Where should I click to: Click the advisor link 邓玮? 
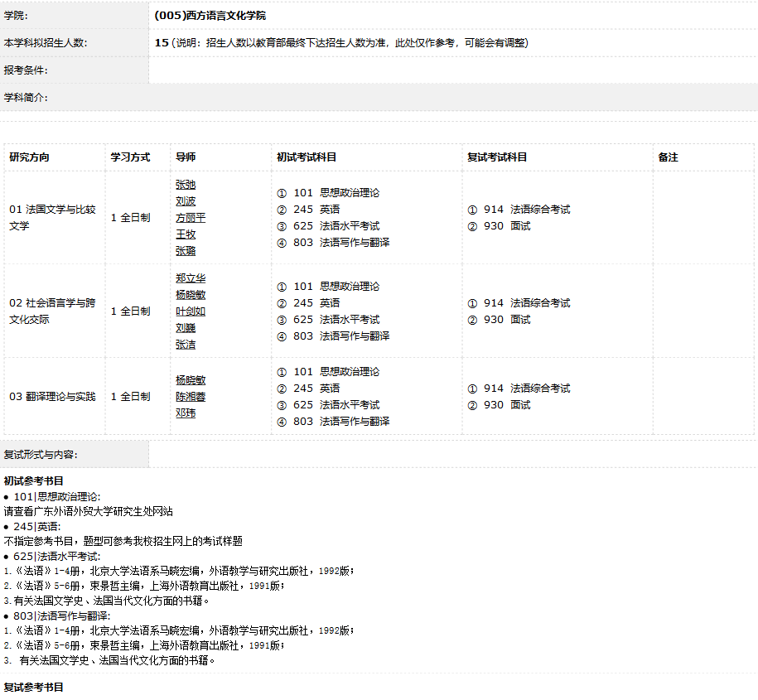(186, 413)
